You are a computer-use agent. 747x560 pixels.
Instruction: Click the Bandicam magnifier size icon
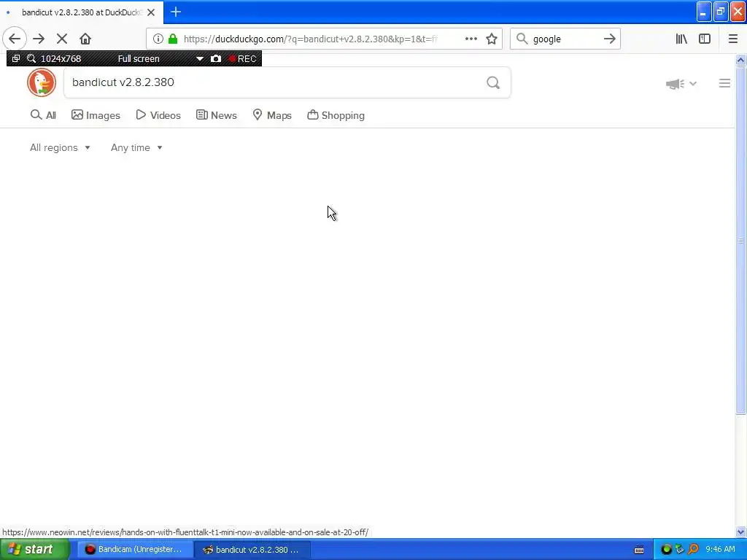click(x=31, y=58)
